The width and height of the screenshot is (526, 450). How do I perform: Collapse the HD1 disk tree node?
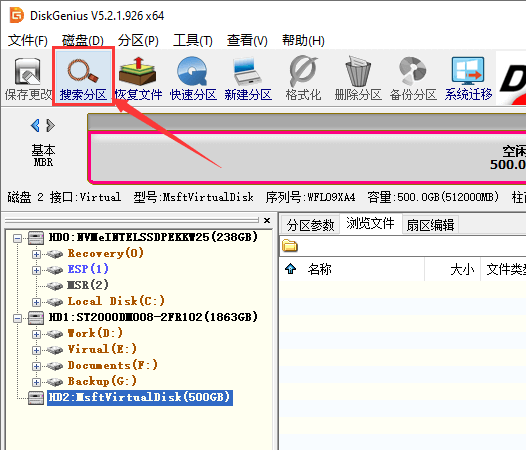tap(17, 318)
